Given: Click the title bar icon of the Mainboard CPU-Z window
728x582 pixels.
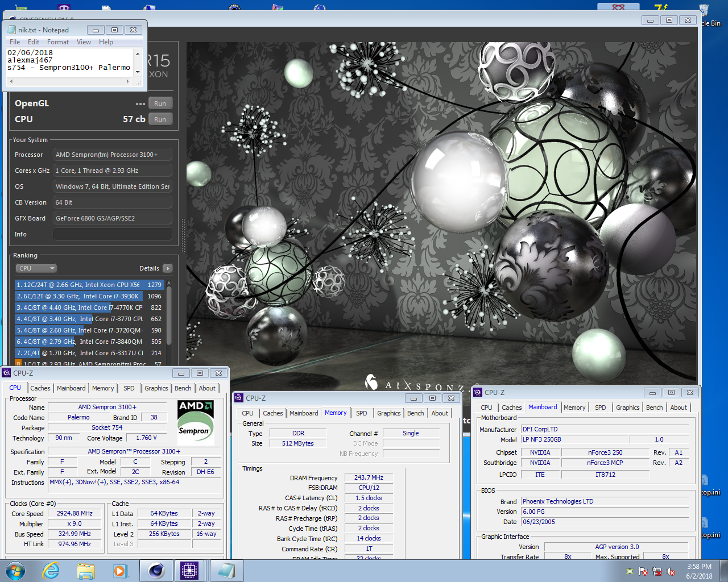Looking at the screenshot, I should 478,392.
